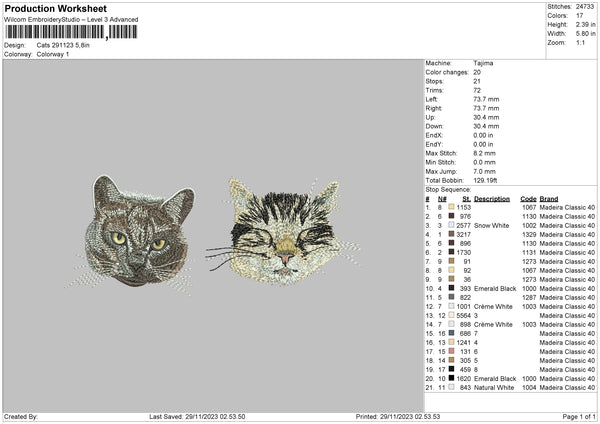Click the Colorway 1 value
The image size is (600, 424).
pyautogui.click(x=52, y=53)
